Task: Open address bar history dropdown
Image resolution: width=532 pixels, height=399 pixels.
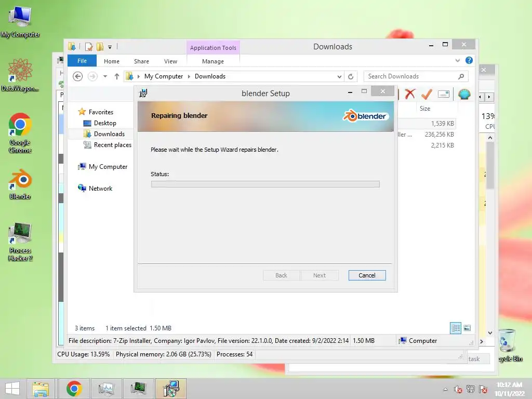Action: [339, 77]
